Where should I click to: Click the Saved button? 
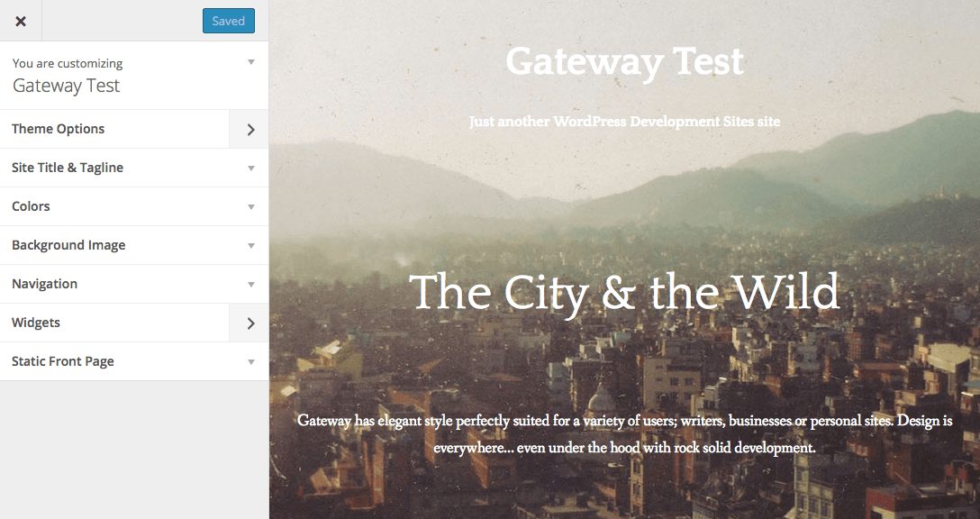(228, 20)
